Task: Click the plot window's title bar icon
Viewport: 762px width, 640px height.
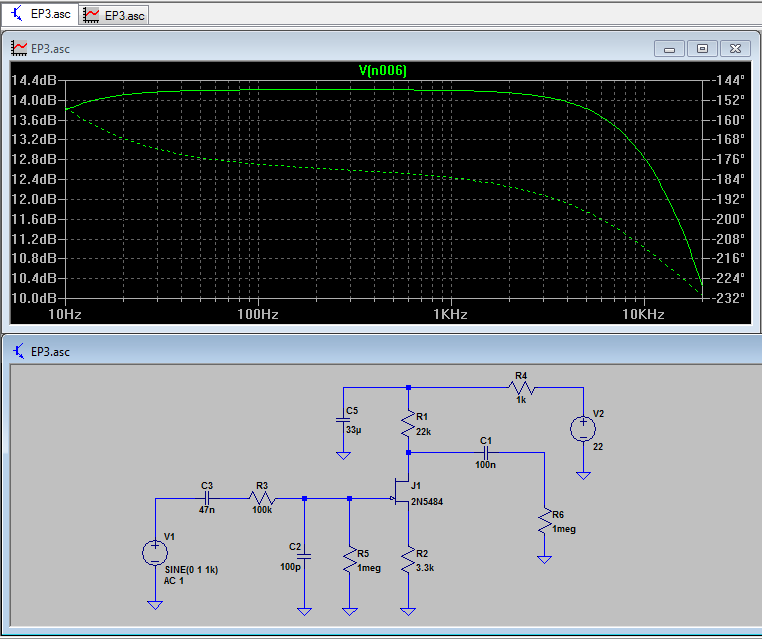Action: tap(19, 48)
